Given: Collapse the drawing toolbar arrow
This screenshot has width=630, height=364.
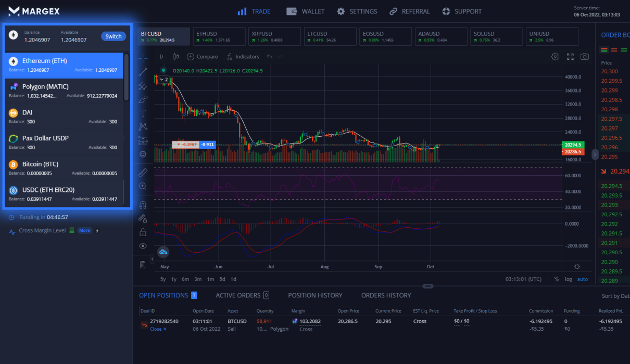Looking at the screenshot, I should tap(152, 258).
